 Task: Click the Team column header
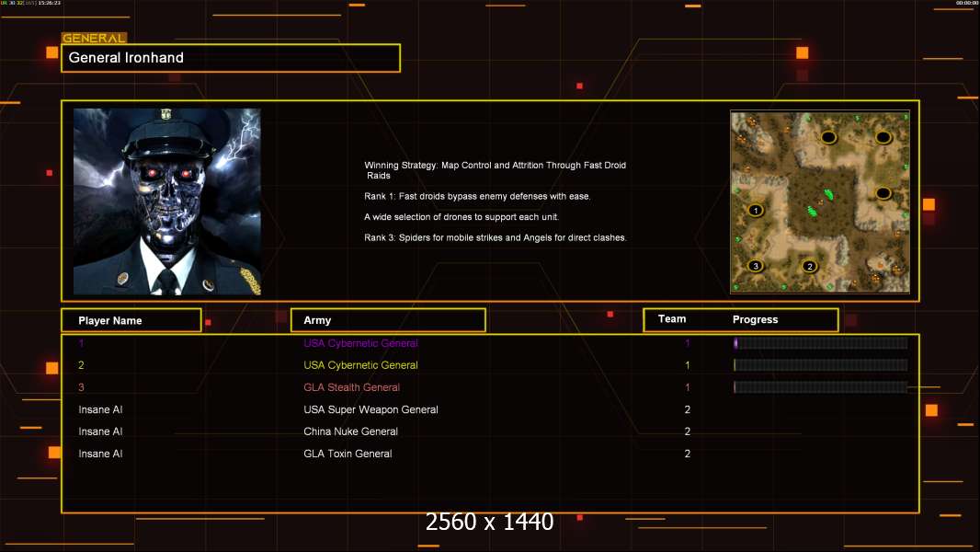(672, 319)
